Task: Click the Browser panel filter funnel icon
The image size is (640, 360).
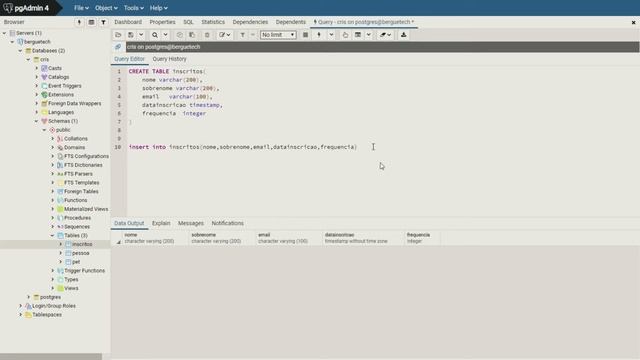Action: (x=103, y=22)
